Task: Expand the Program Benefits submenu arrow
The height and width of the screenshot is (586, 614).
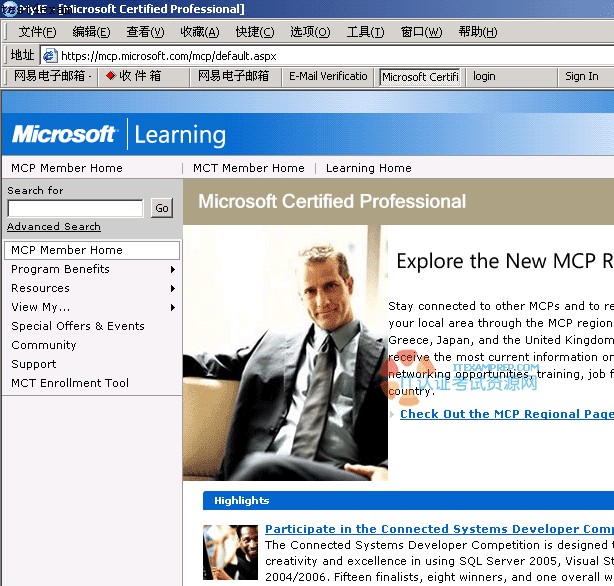Action: point(173,270)
